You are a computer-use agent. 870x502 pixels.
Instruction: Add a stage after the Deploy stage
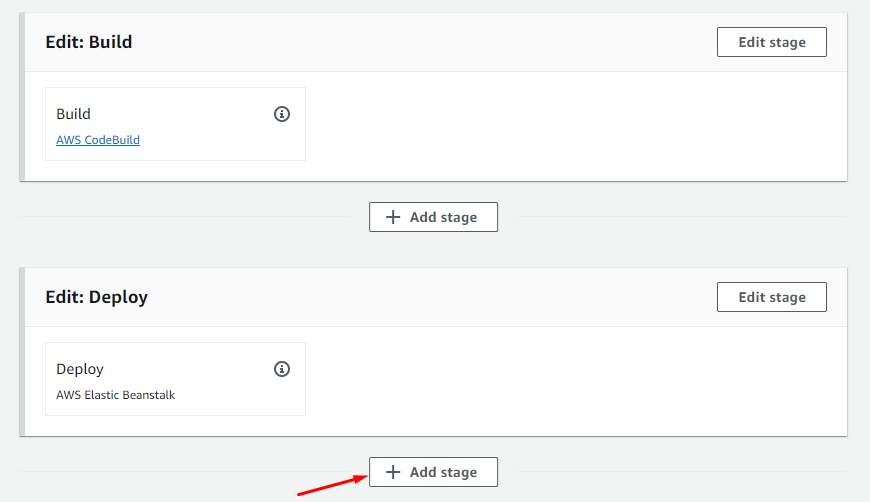(433, 472)
